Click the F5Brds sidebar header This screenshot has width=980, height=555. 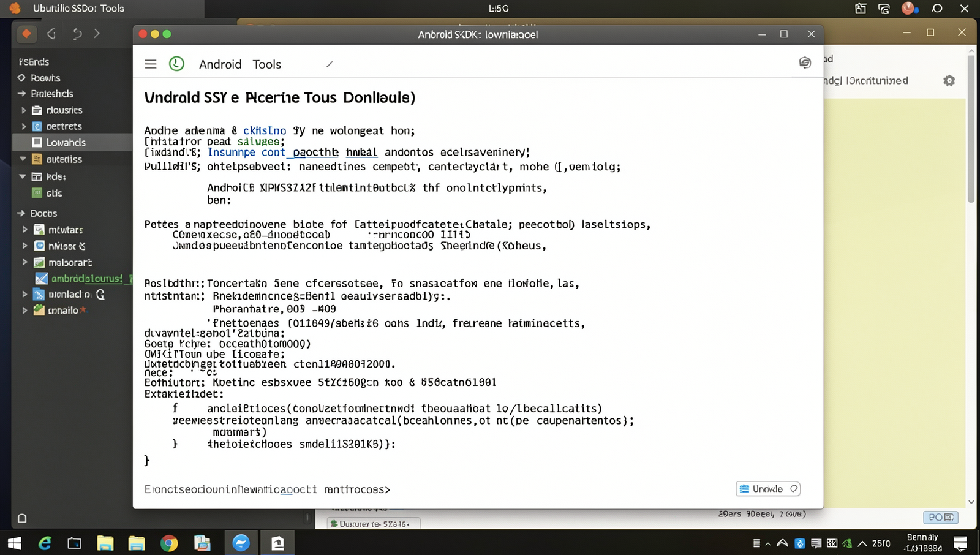(x=34, y=62)
